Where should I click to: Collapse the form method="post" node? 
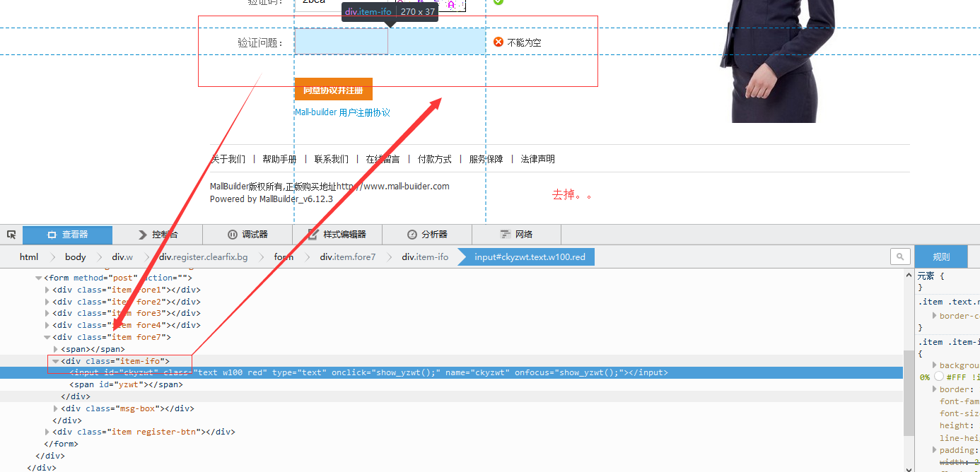tap(38, 278)
